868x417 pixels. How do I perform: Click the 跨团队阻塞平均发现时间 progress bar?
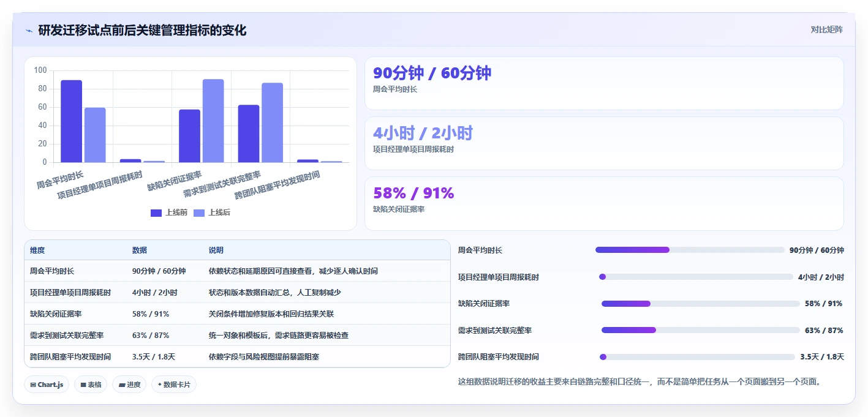tap(697, 357)
